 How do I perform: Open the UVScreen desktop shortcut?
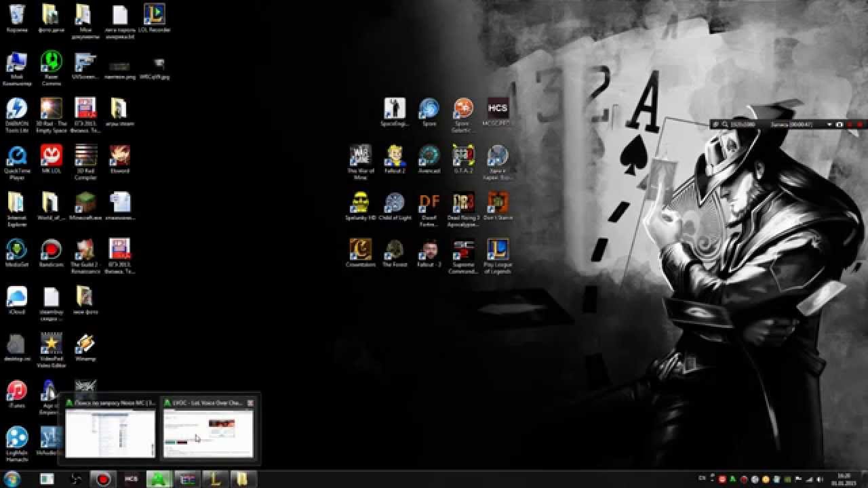coord(85,65)
